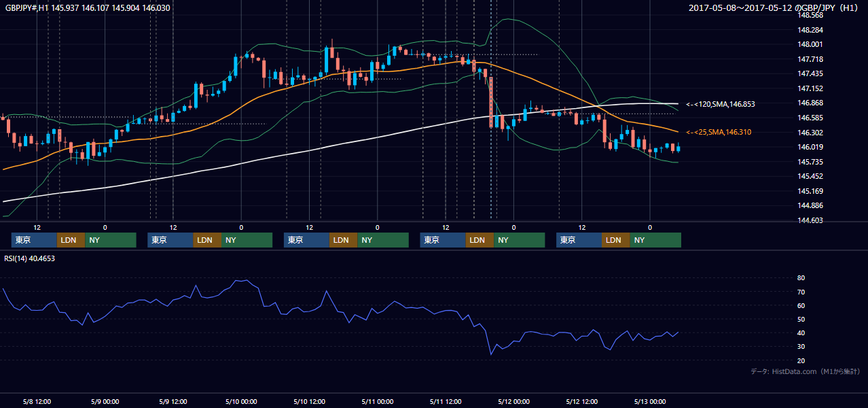Select the 5/8 12:00 date label
The height and width of the screenshot is (408, 868).
[37, 402]
